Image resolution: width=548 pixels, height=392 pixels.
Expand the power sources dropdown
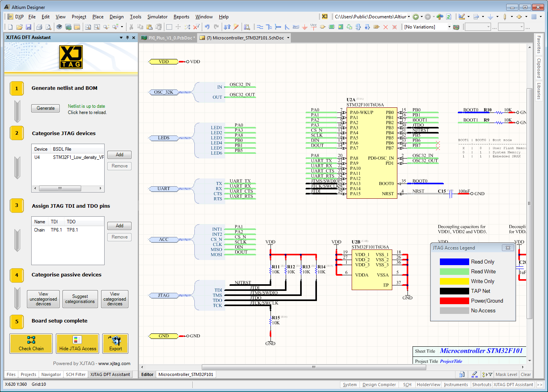click(497, 16)
